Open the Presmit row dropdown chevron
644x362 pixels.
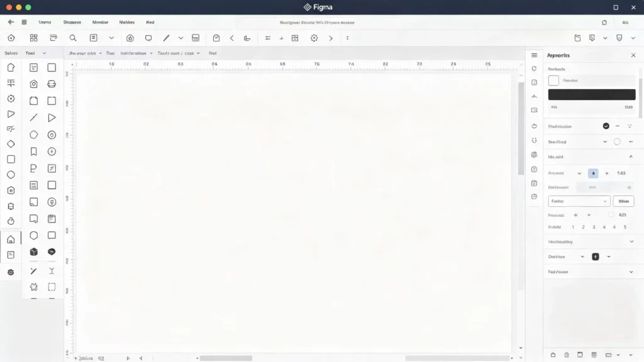[579, 173]
